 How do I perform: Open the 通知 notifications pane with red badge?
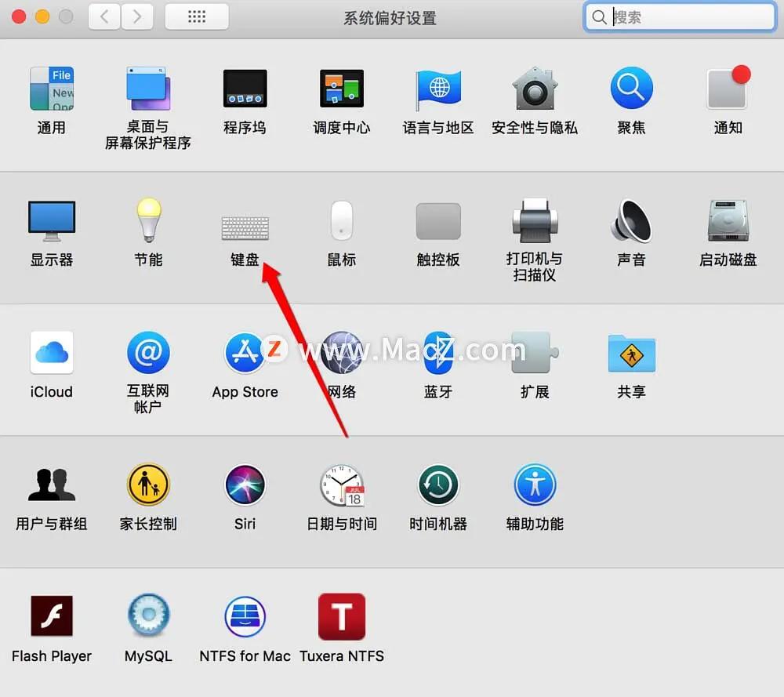727,89
